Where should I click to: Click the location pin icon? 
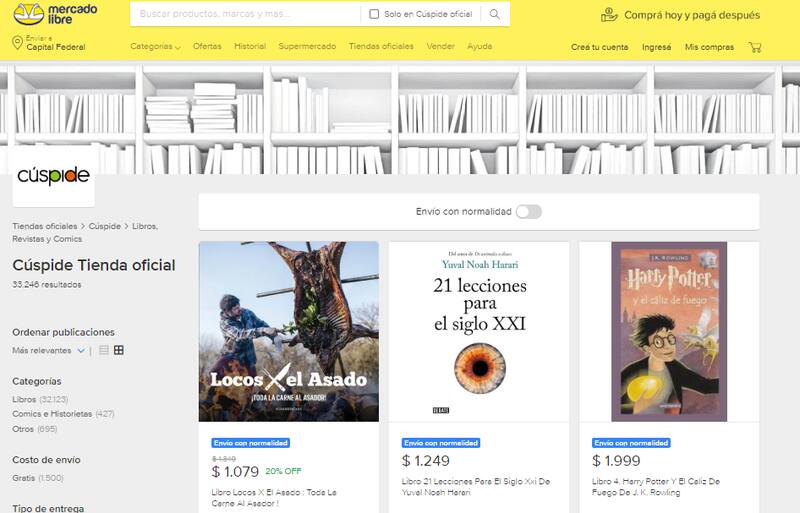point(17,42)
